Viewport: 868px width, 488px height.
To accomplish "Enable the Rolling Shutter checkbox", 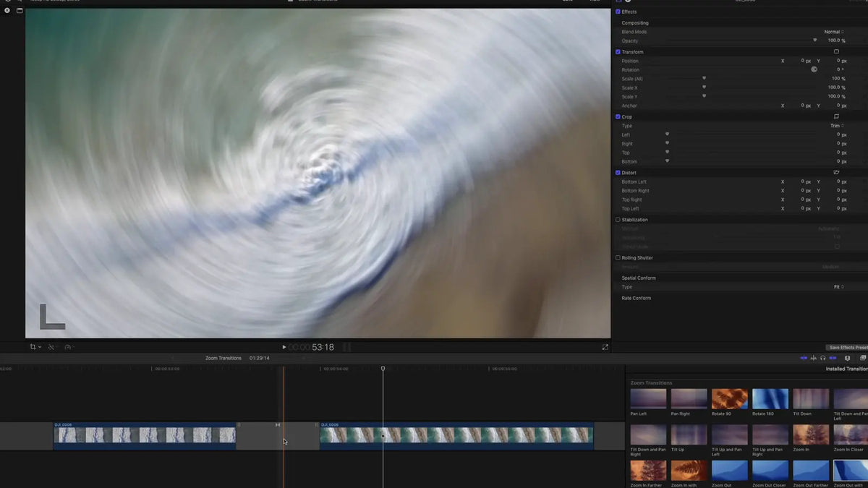I will (x=618, y=257).
